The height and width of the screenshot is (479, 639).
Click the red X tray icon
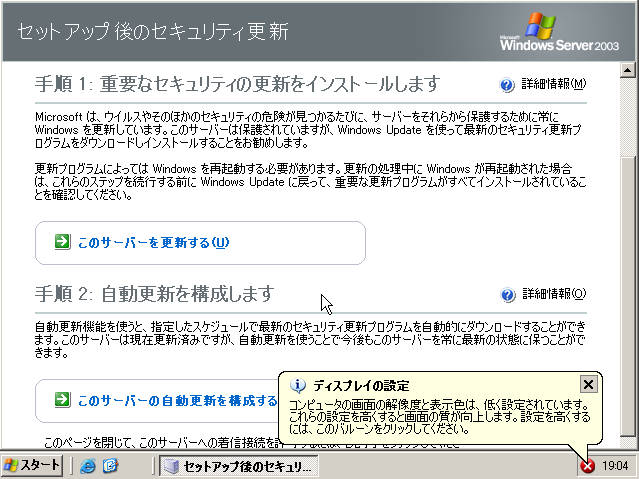588,466
